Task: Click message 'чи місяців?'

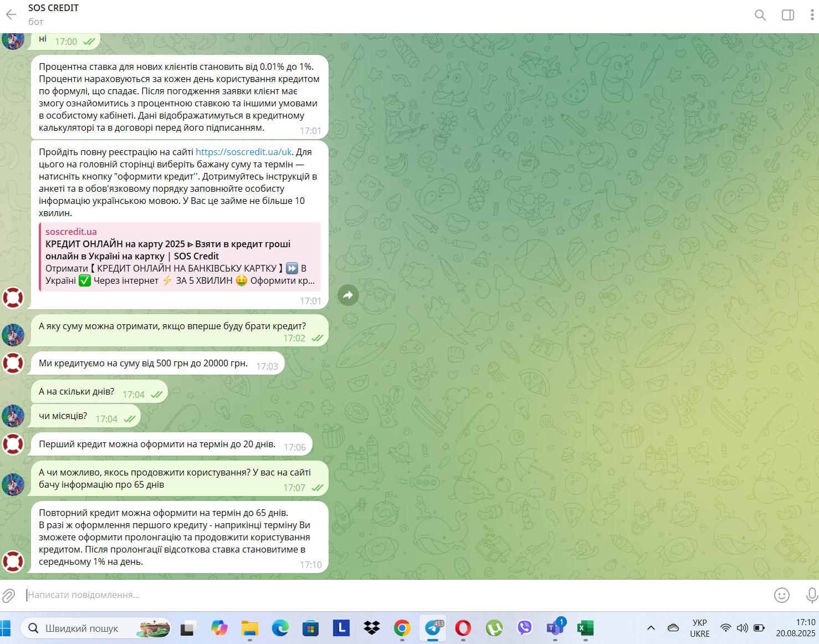Action: click(85, 417)
